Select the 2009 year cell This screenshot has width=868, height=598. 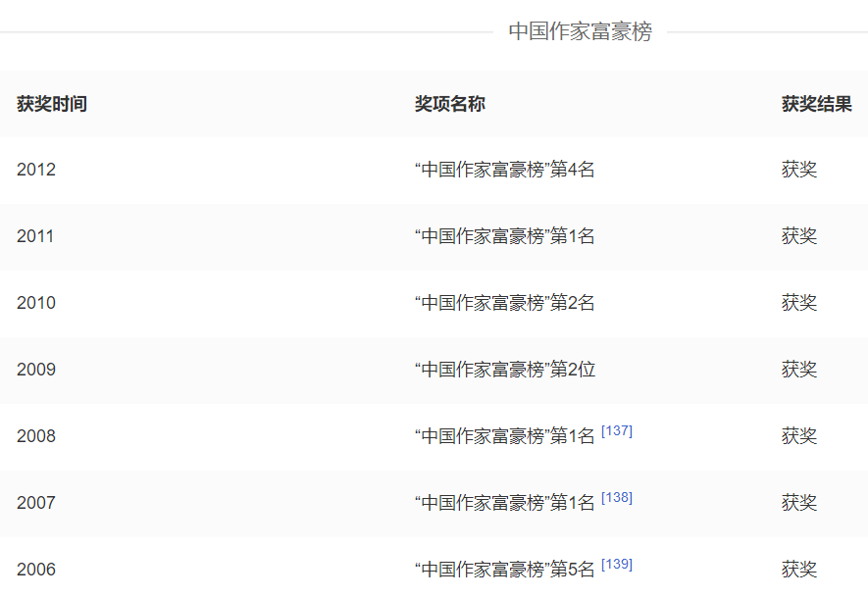[x=36, y=370]
